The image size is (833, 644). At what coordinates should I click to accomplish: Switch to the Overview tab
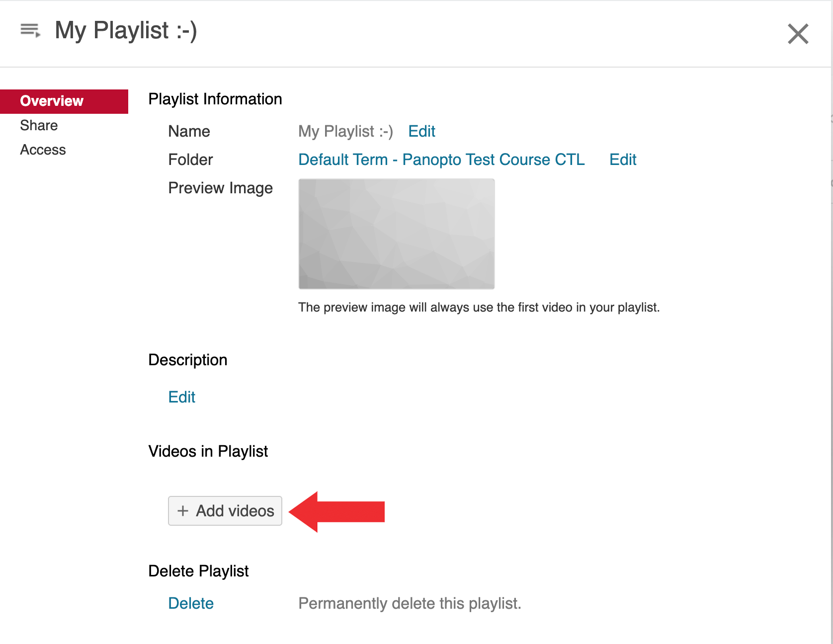[x=52, y=101]
